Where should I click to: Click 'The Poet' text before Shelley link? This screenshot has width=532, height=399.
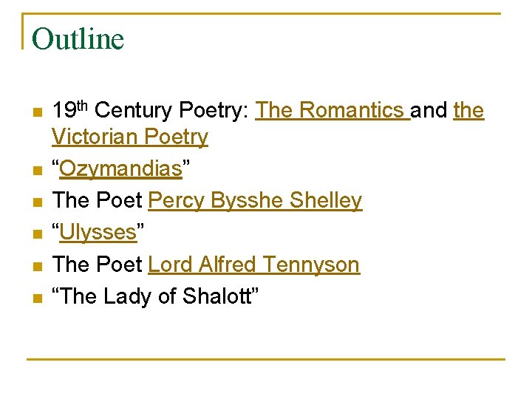coord(97,199)
